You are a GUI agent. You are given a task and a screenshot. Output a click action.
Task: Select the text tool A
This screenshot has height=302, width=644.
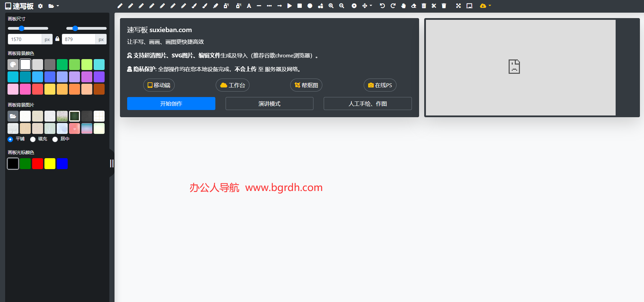coord(249,6)
